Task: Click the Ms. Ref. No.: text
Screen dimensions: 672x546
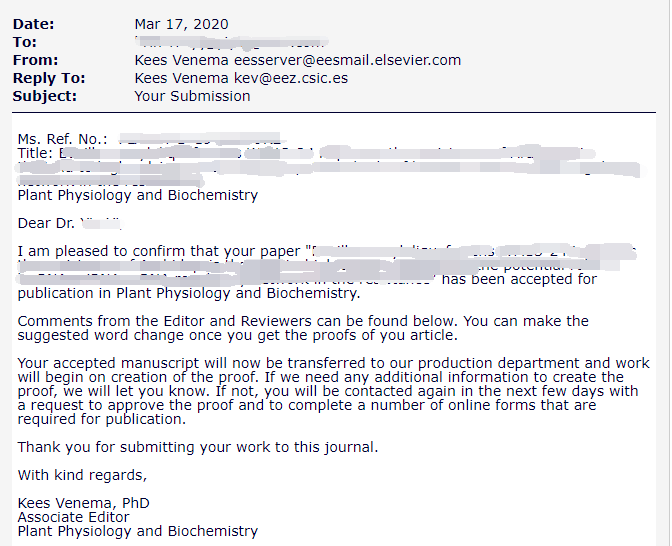Action: [x=63, y=139]
